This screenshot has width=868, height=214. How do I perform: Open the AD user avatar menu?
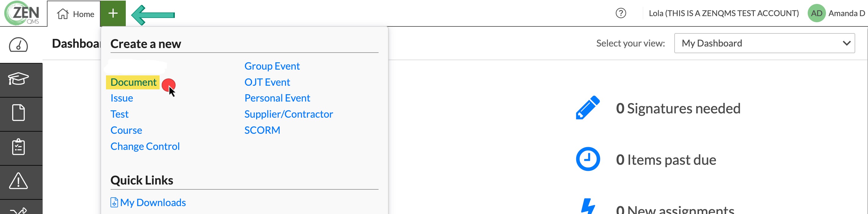(817, 13)
